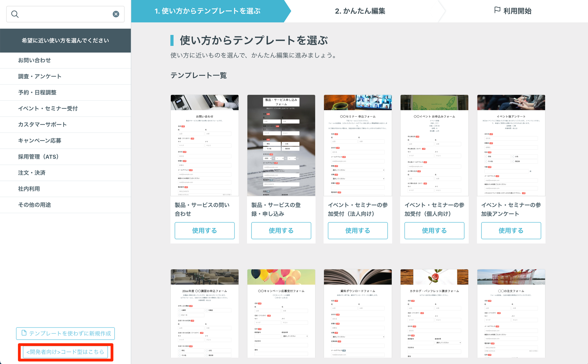Click step 1. 使い方からテンプレートを選ぶ
The image size is (588, 364).
point(207,11)
